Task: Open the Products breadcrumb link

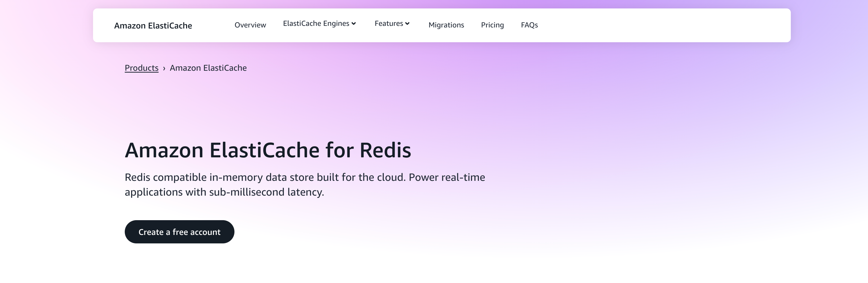Action: [141, 68]
